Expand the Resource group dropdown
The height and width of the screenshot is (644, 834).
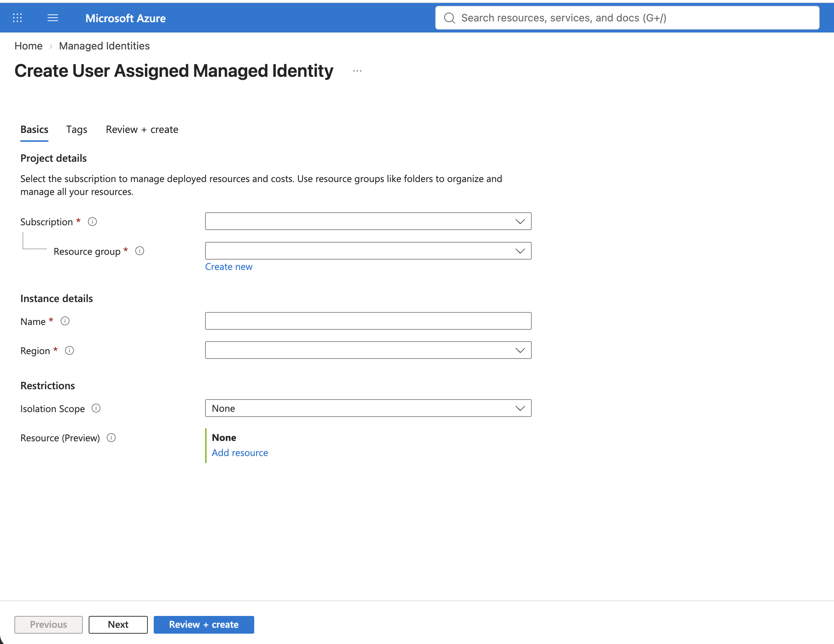coord(368,251)
